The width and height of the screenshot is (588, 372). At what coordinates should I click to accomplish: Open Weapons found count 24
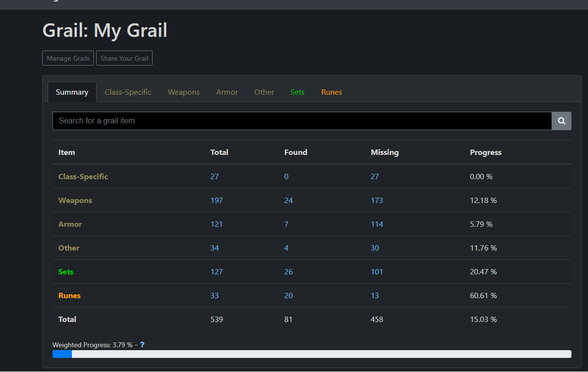[x=289, y=201]
